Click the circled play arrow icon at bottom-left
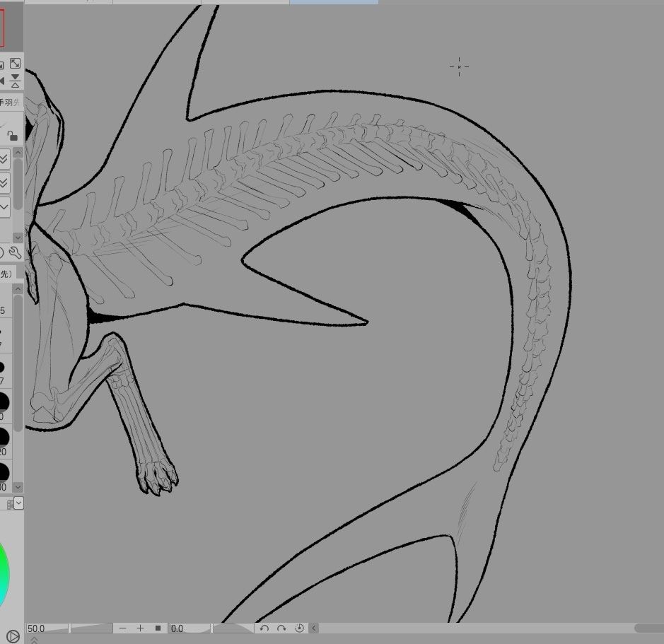 (x=13, y=636)
